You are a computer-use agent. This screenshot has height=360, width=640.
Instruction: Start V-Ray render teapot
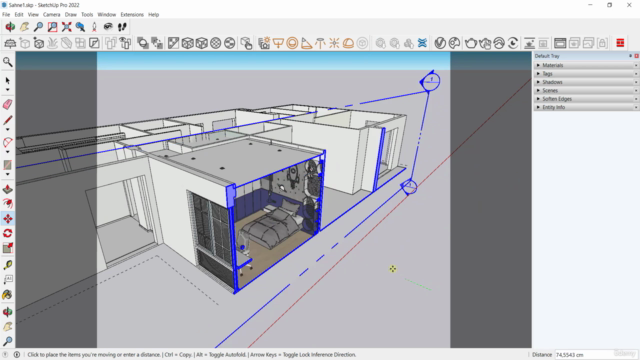pyautogui.click(x=471, y=43)
